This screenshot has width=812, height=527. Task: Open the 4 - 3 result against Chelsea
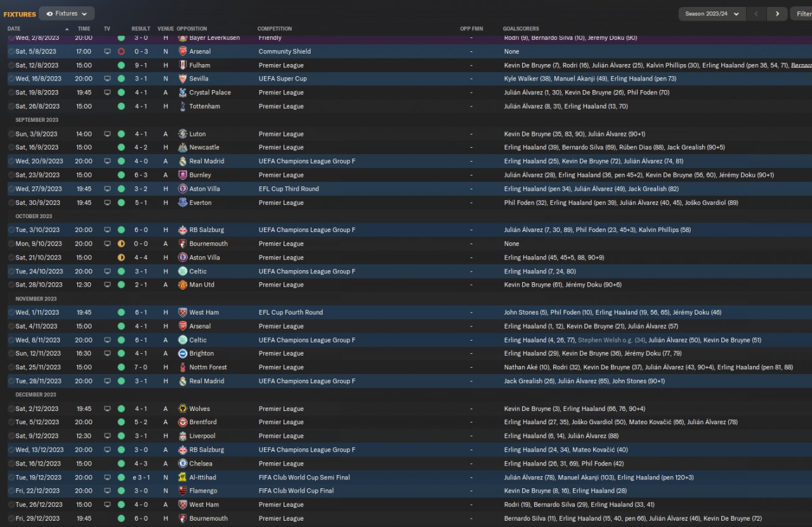click(141, 464)
